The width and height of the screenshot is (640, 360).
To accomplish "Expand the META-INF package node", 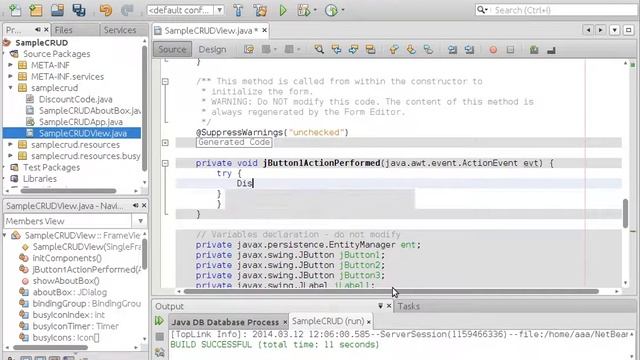I will pyautogui.click(x=11, y=65).
